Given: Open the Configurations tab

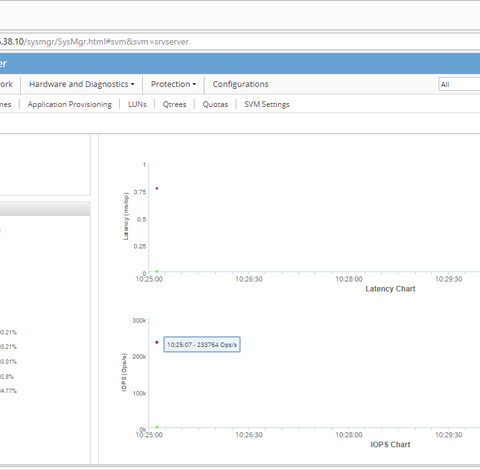Looking at the screenshot, I should pyautogui.click(x=240, y=84).
